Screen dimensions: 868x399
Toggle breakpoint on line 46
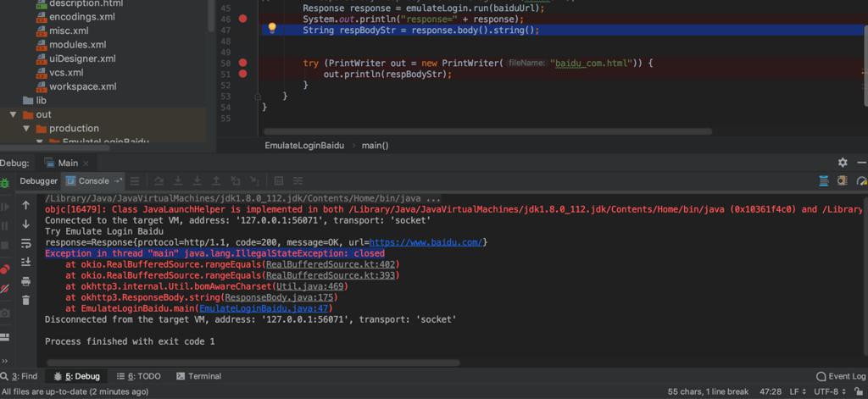[242, 19]
